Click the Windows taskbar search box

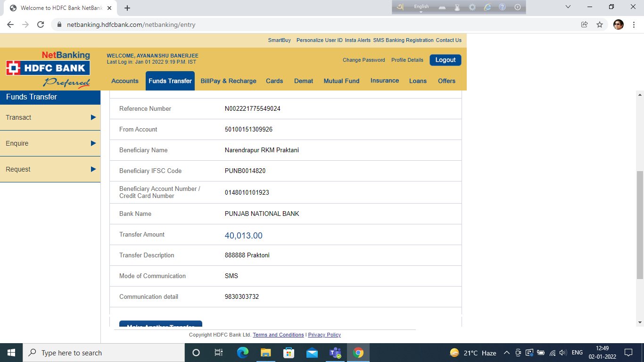(104, 353)
